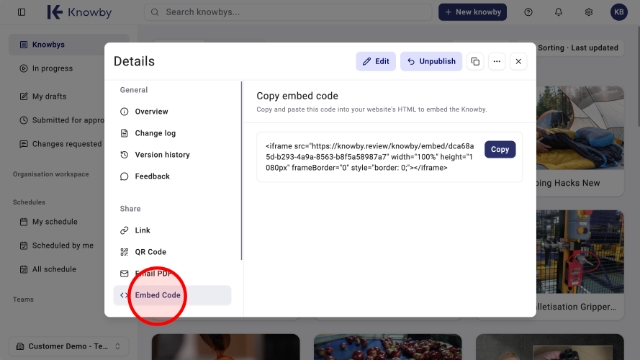Click the Edit button
This screenshot has width=640, height=360.
click(x=376, y=61)
